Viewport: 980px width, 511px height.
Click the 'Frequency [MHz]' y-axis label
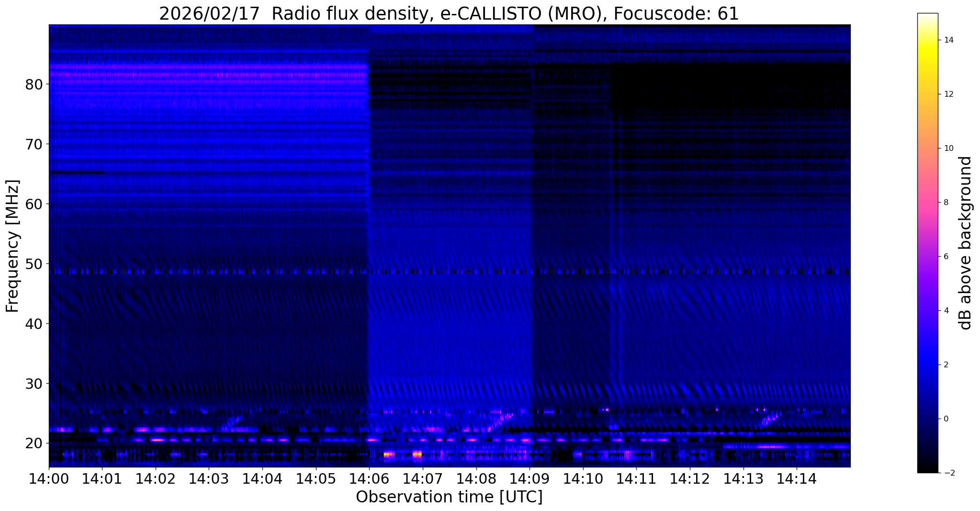pos(12,246)
